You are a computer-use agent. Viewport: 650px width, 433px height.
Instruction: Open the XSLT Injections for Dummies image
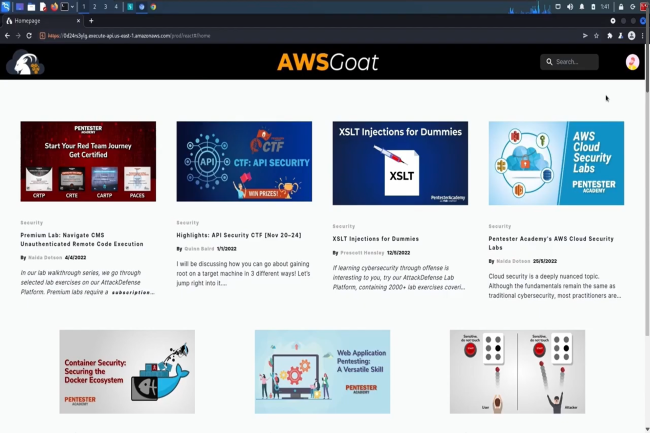click(400, 163)
